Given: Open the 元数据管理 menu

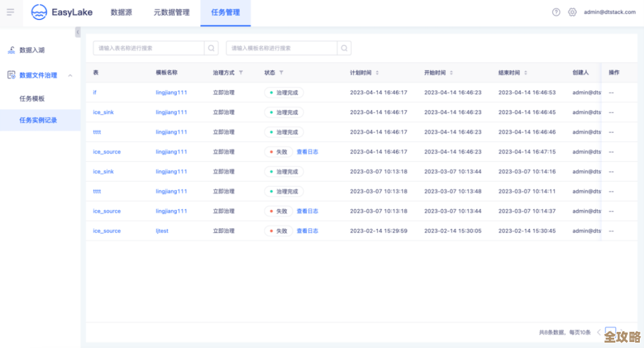Looking at the screenshot, I should pyautogui.click(x=172, y=12).
